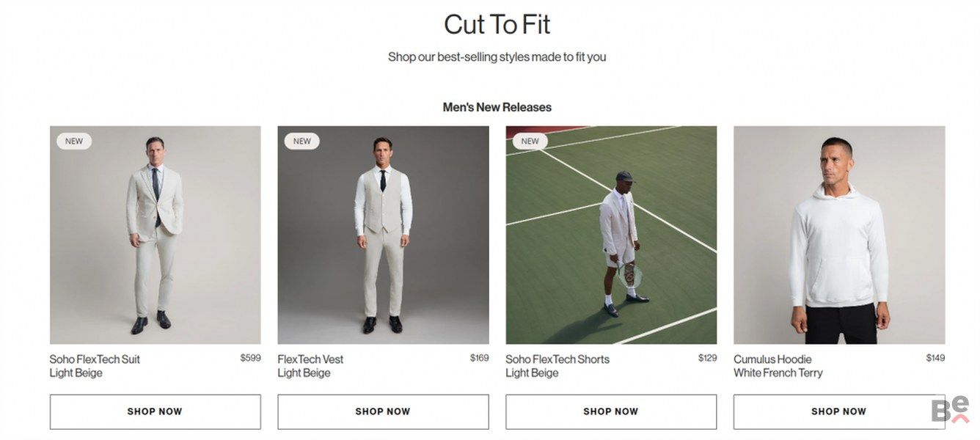Click the $599 suit price
Screen dimensions: 980x440
pyautogui.click(x=251, y=358)
